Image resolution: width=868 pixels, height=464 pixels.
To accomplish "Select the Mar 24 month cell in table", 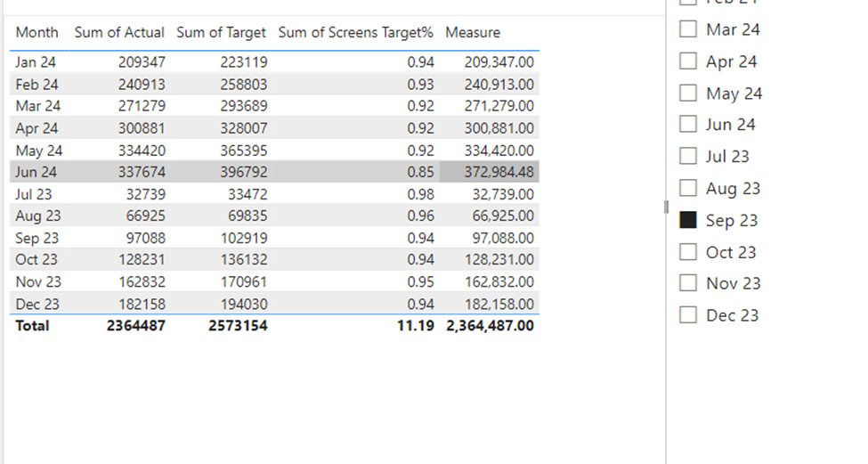I will click(x=37, y=106).
